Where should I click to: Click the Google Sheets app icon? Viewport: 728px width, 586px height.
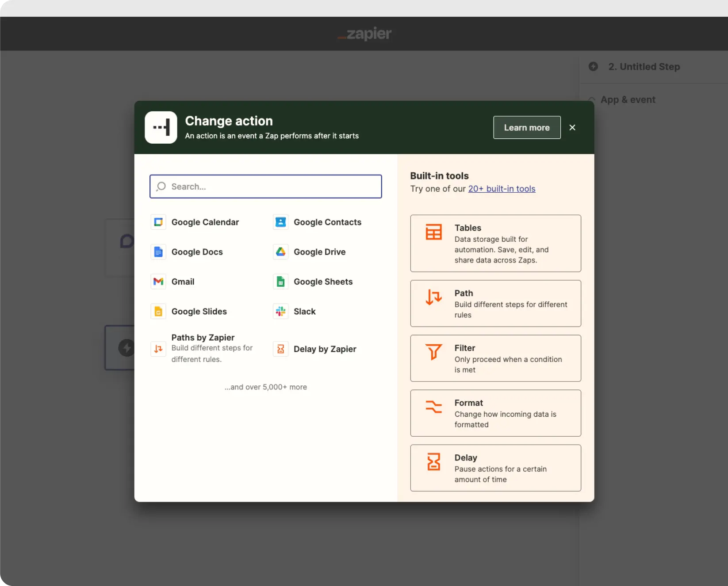point(280,282)
